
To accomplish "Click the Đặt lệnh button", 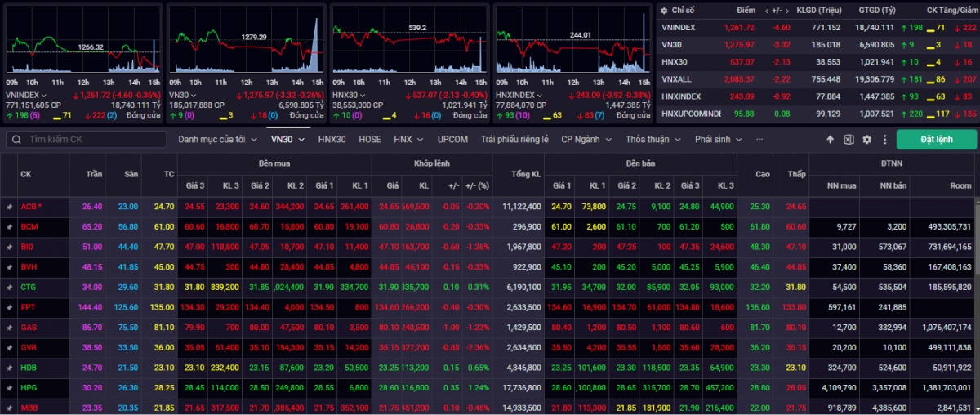I will [936, 140].
